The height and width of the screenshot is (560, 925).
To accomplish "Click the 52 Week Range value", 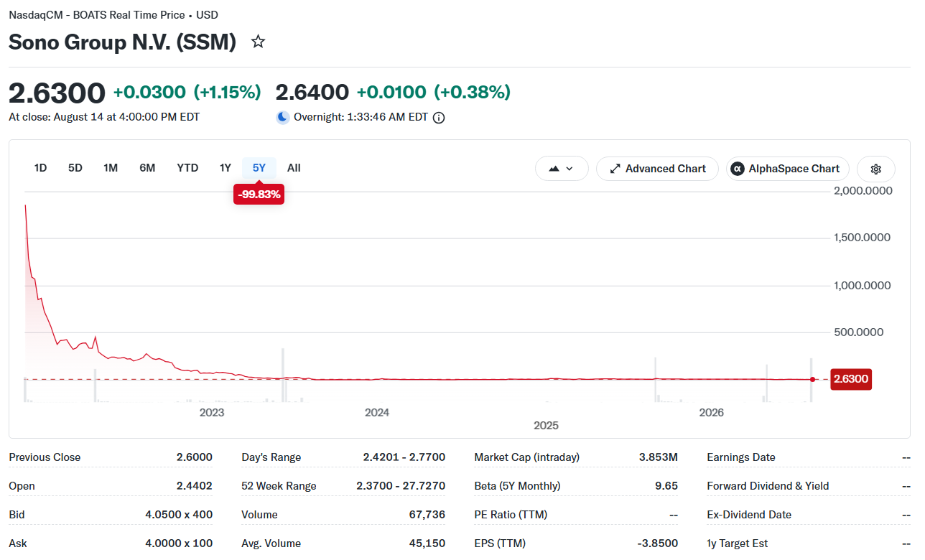I will click(401, 486).
